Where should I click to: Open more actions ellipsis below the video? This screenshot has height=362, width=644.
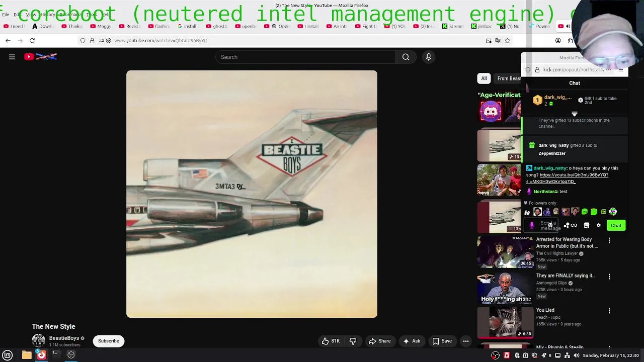[x=466, y=341]
